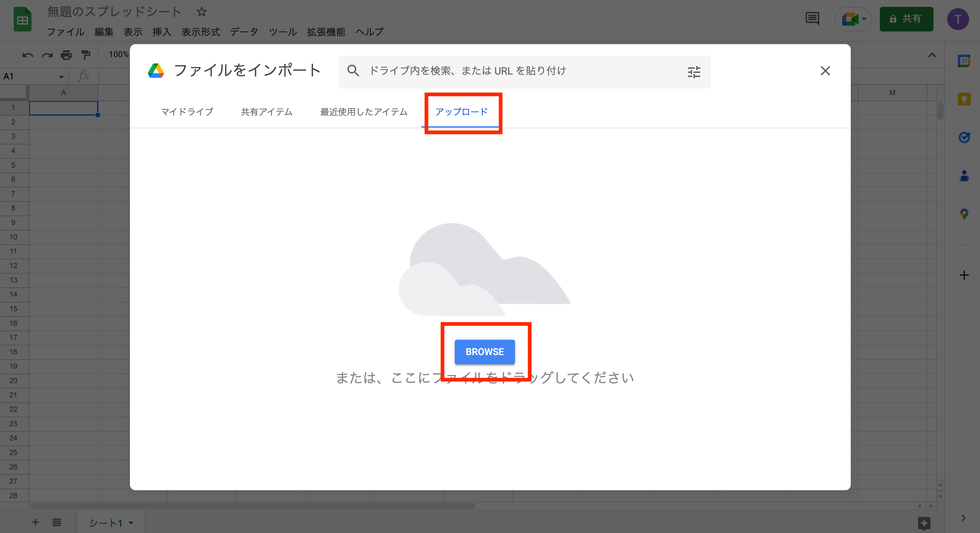Click column M header

point(892,92)
